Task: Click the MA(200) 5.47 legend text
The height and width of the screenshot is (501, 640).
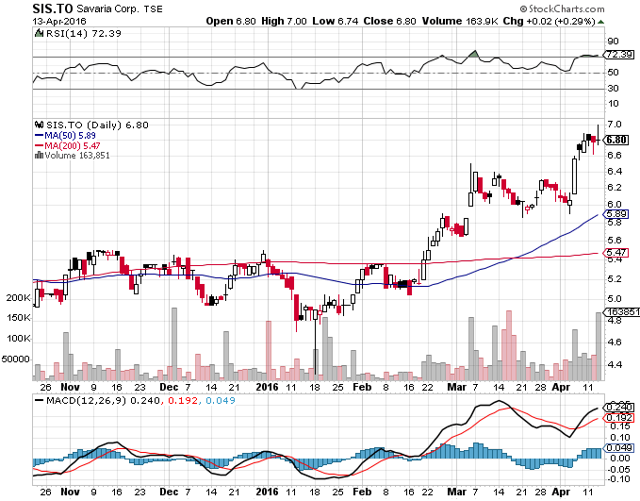Action: click(72, 146)
